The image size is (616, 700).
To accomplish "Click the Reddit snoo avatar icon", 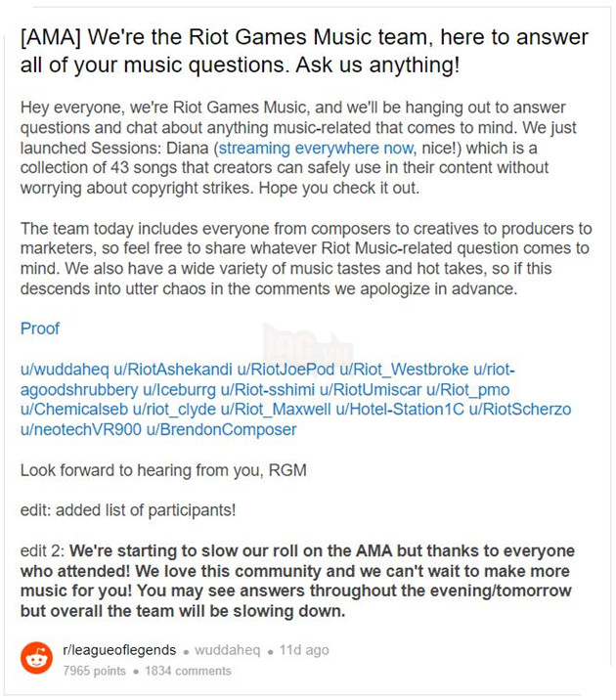I will click(36, 659).
